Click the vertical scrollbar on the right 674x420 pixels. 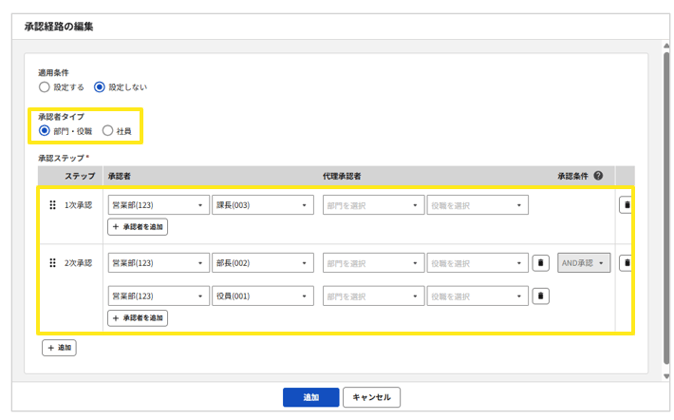pyautogui.click(x=666, y=200)
